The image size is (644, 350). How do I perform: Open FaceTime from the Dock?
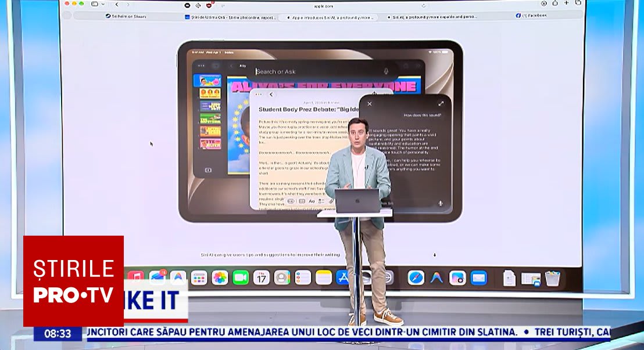pos(241,278)
